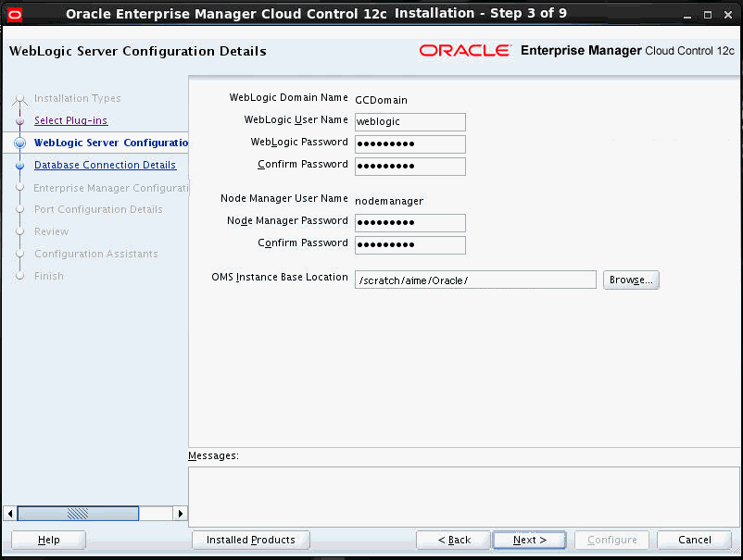The image size is (743, 560).
Task: Click the nodemanager user name value
Action: click(389, 201)
